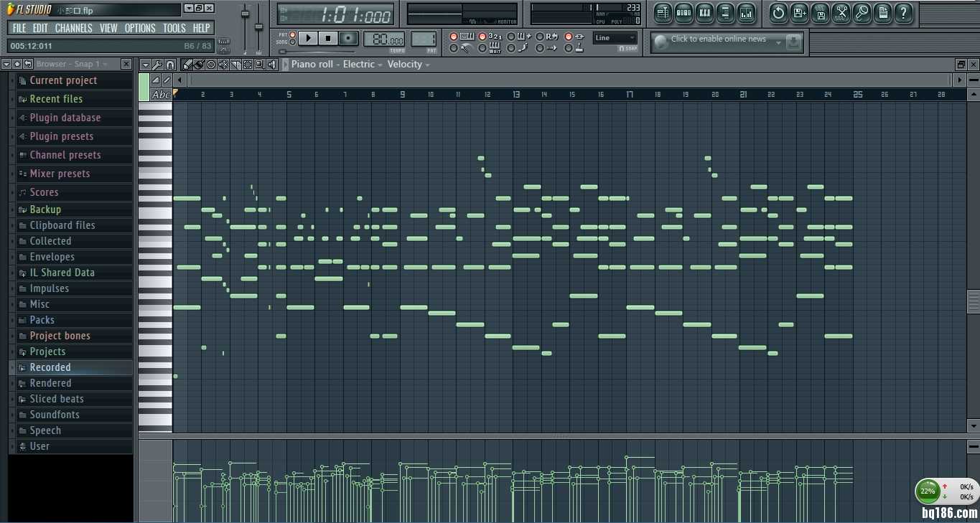Screen dimensions: 980x523
Task: Click the question mark Help icon
Action: 904,12
